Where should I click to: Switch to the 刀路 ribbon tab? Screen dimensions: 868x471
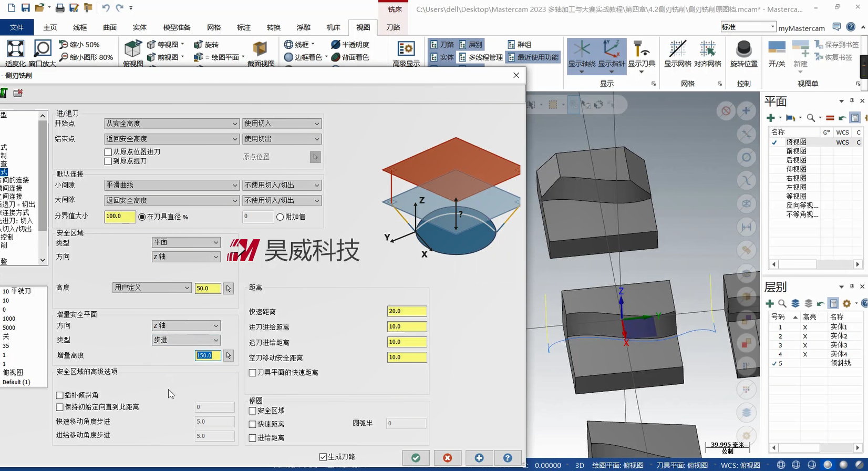coord(393,27)
